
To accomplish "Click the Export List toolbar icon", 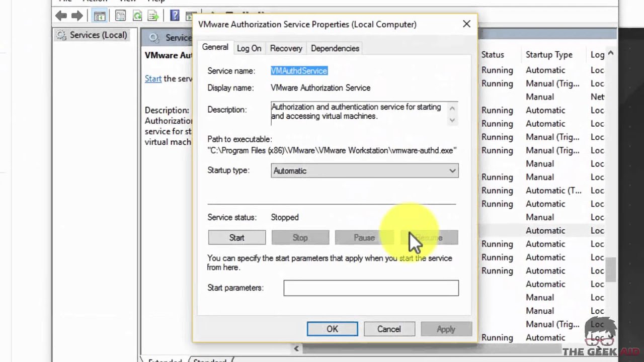I will (153, 16).
